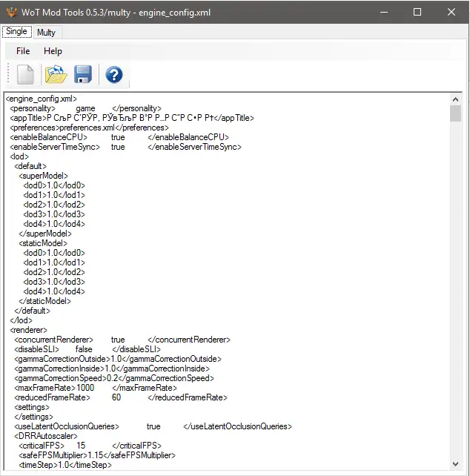Click the <appTitle> line

tap(132, 118)
